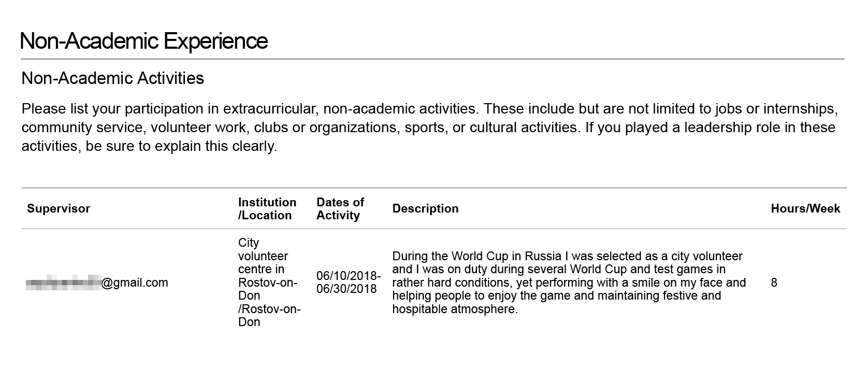Click the hours per week value 8

pyautogui.click(x=774, y=283)
